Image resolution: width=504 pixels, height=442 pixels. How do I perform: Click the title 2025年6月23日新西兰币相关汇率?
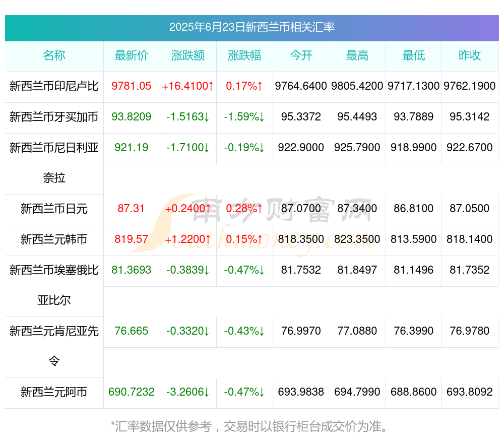tap(252, 27)
